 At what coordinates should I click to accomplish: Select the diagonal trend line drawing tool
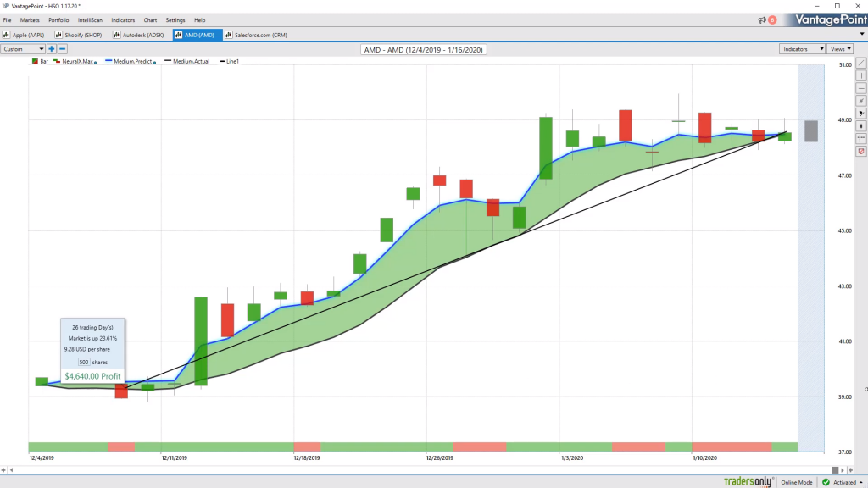861,63
